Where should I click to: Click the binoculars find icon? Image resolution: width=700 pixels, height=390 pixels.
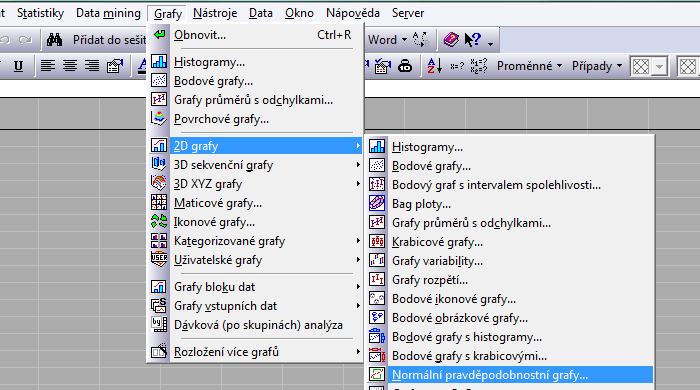tap(54, 40)
